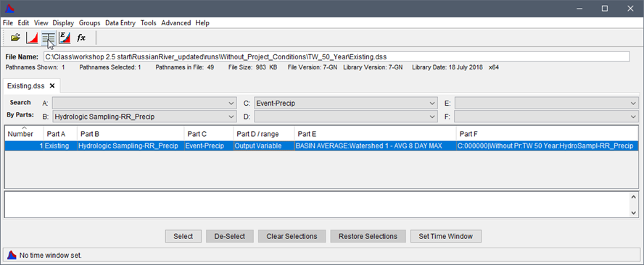644x265 pixels.
Task: Click the status bar DSS icon
Action: [x=12, y=255]
